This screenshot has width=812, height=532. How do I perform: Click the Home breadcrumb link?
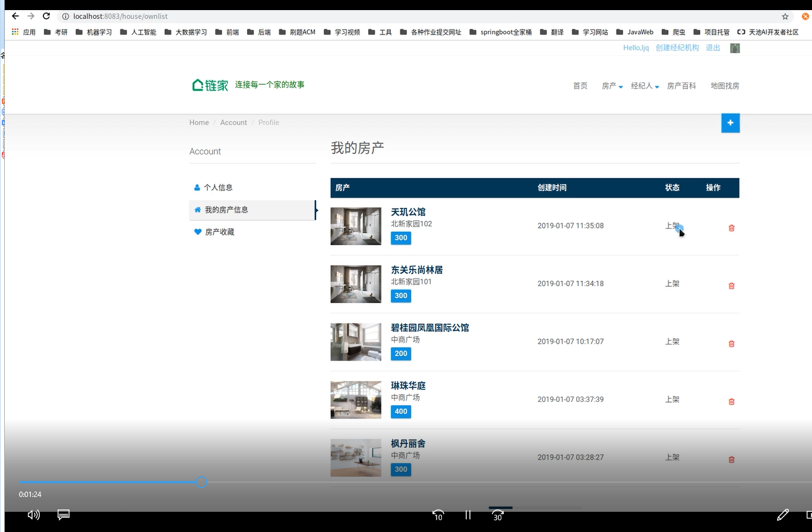click(x=199, y=123)
